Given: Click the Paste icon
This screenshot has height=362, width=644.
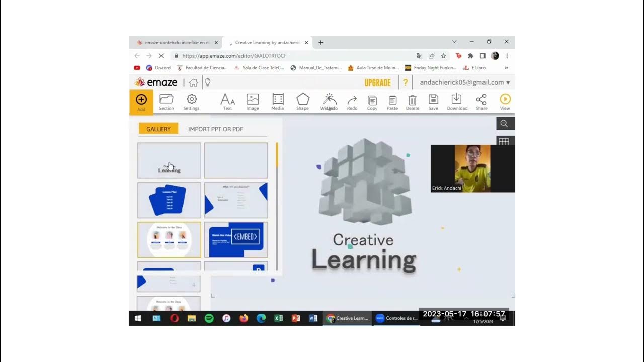Looking at the screenshot, I should (392, 102).
